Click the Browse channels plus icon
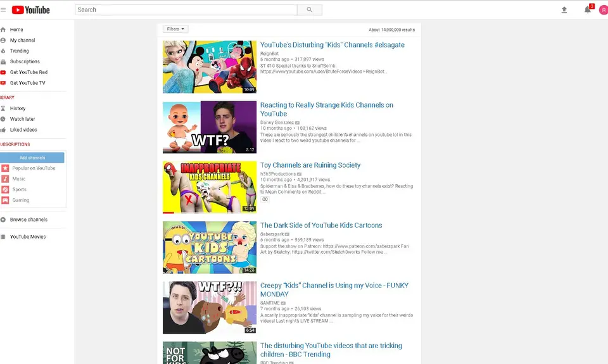This screenshot has width=608, height=364. pyautogui.click(x=3, y=220)
